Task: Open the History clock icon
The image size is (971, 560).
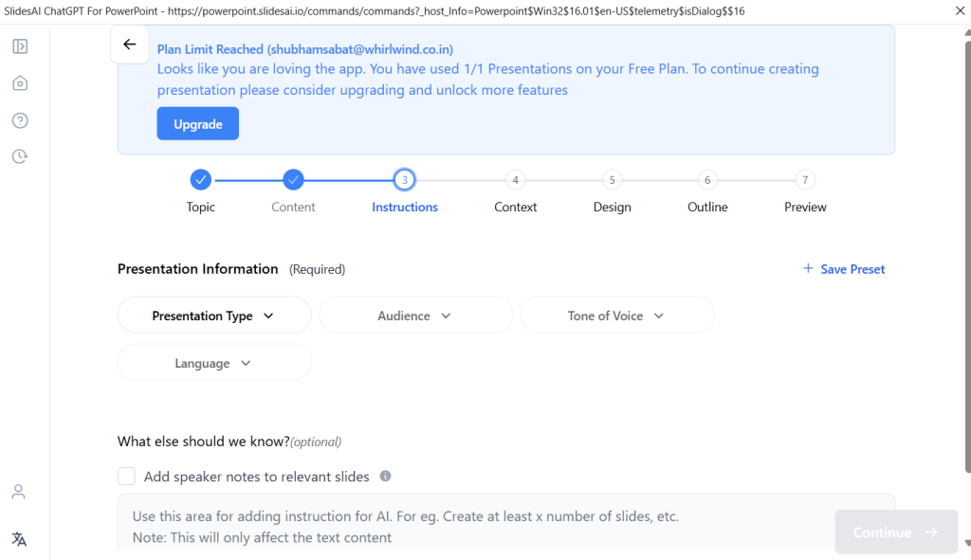Action: (x=20, y=156)
